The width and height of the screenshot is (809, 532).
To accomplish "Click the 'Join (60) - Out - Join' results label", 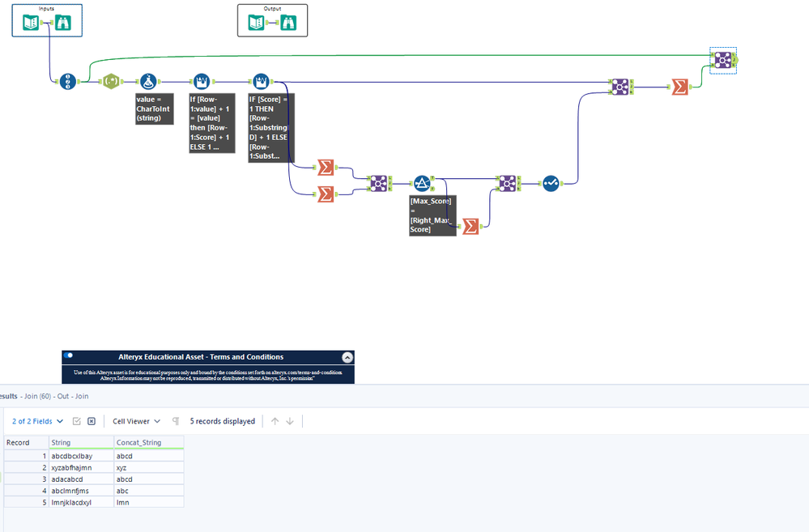I will tap(56, 396).
